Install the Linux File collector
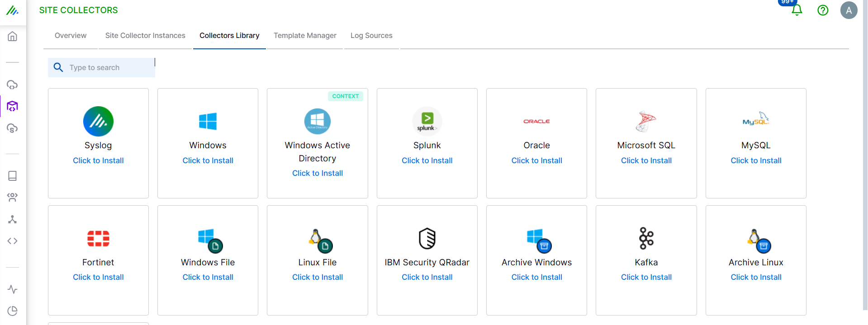This screenshot has height=325, width=868. [318, 277]
